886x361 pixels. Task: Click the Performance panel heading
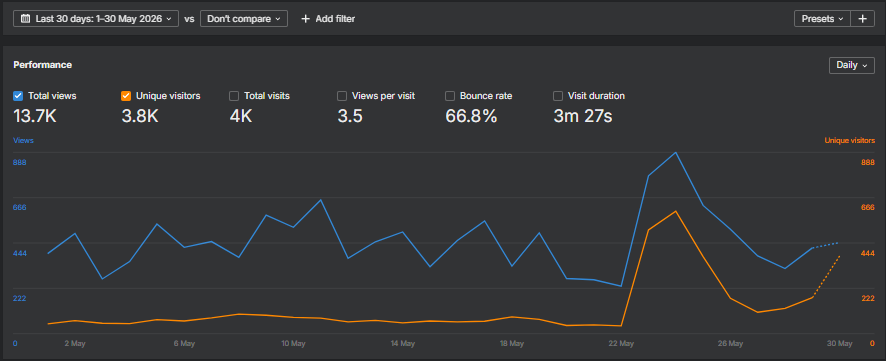pos(42,65)
